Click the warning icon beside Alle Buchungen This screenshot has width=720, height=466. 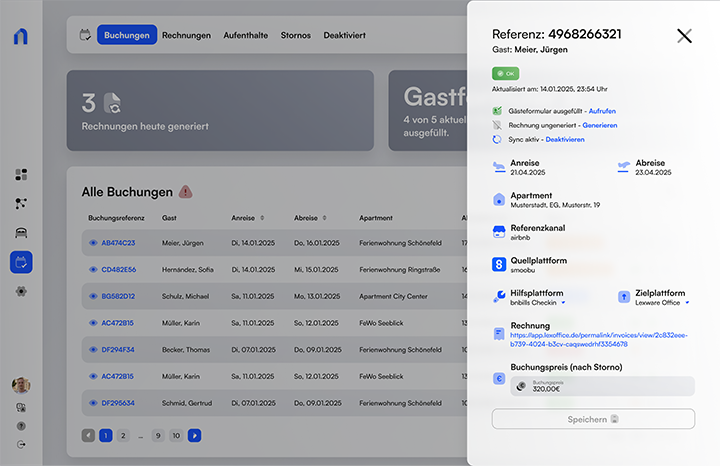185,192
